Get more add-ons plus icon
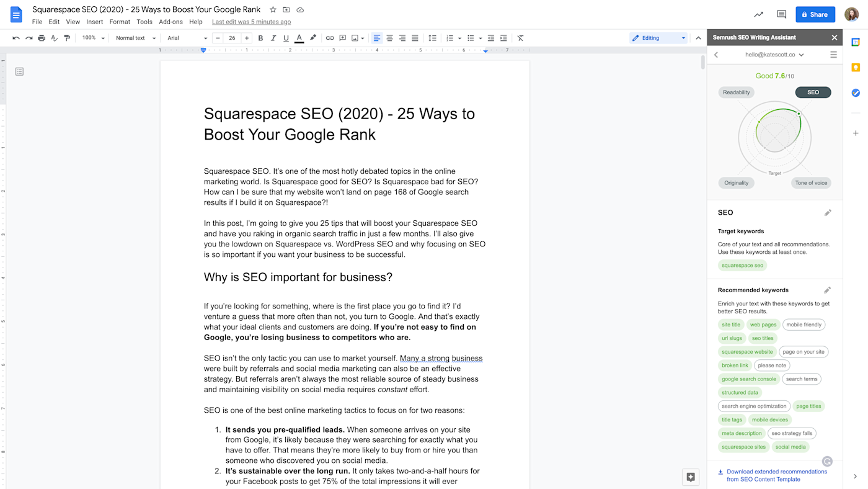 click(x=856, y=133)
